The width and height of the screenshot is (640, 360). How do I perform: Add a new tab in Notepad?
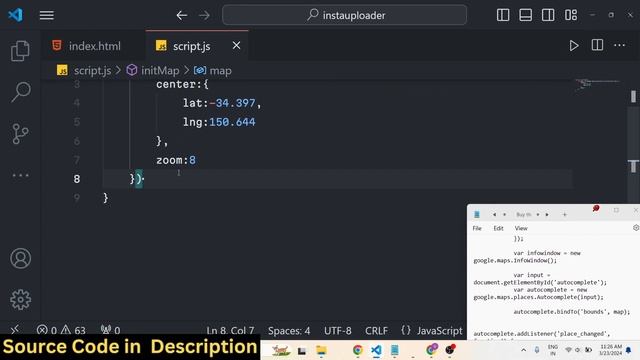pos(564,214)
